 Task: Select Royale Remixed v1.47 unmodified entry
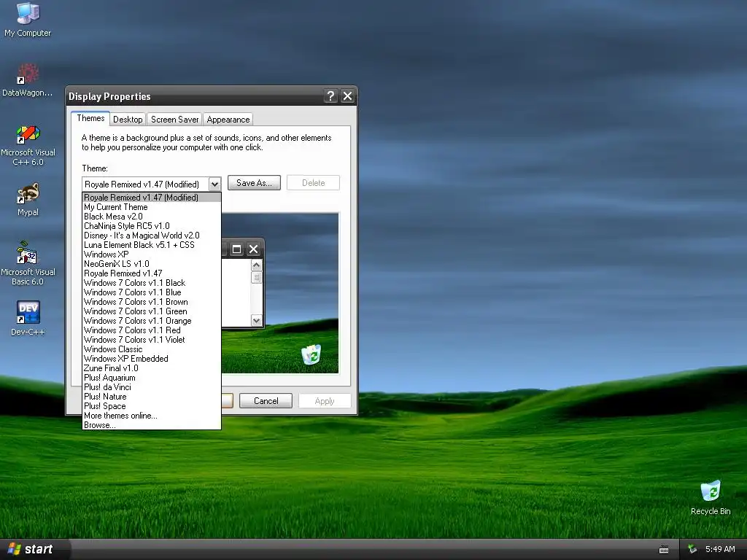coord(152,273)
